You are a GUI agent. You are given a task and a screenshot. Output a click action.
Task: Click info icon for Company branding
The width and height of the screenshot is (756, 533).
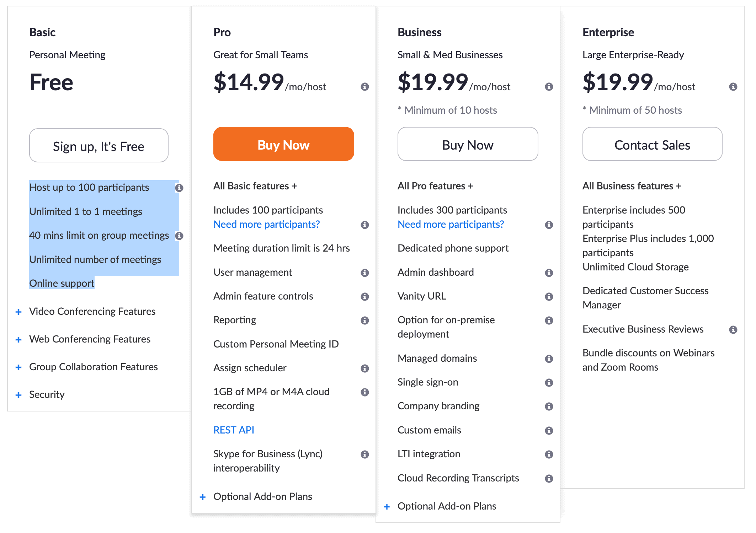[x=549, y=406]
